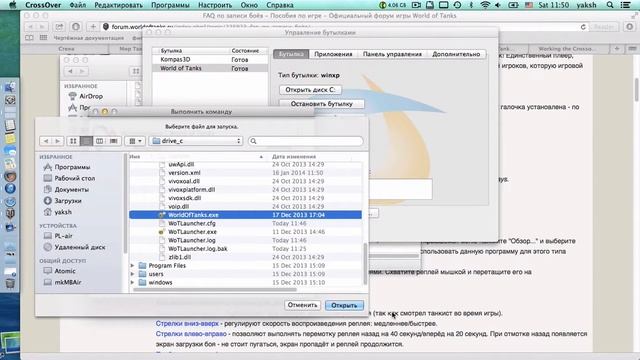Viewport: 640px width, 360px height.
Task: Select the WoTLauncher.log.bak file
Action: (245, 249)
